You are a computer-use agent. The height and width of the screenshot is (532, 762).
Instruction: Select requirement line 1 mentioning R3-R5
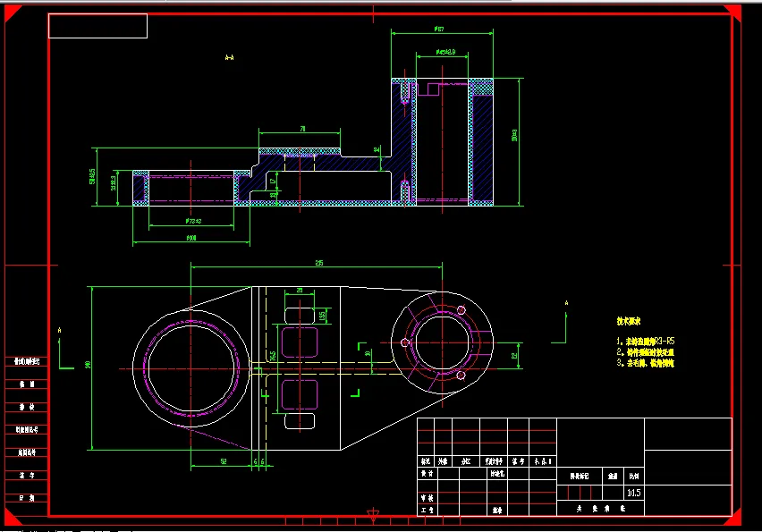pos(646,341)
